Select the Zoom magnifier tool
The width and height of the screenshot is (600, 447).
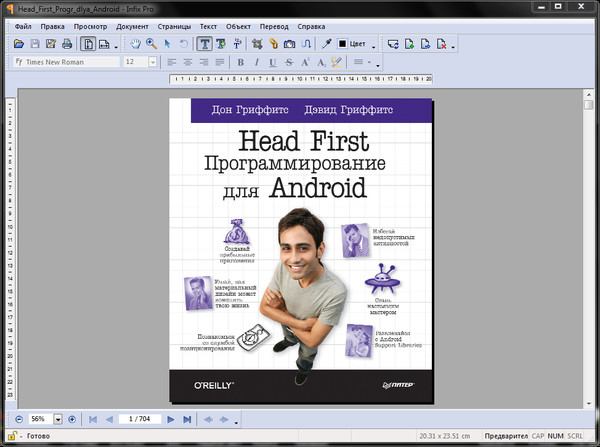tap(151, 44)
